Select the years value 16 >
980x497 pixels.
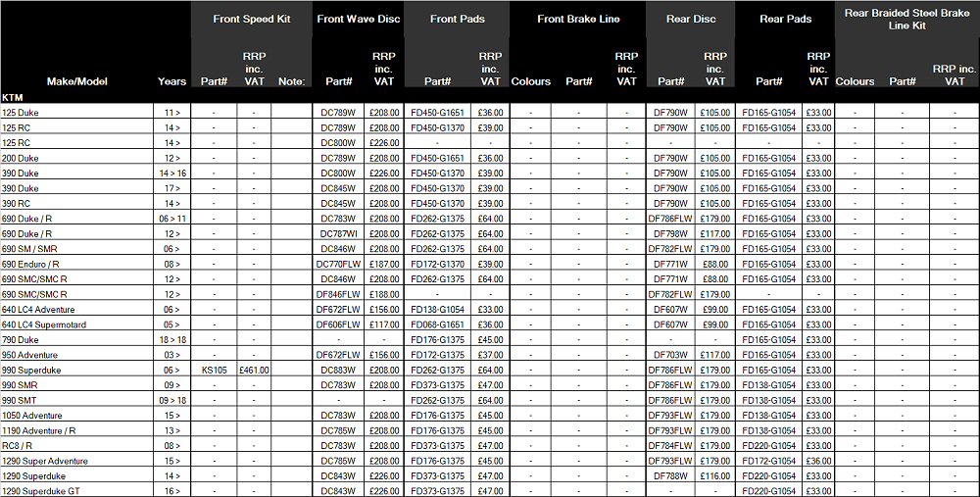tap(171, 491)
